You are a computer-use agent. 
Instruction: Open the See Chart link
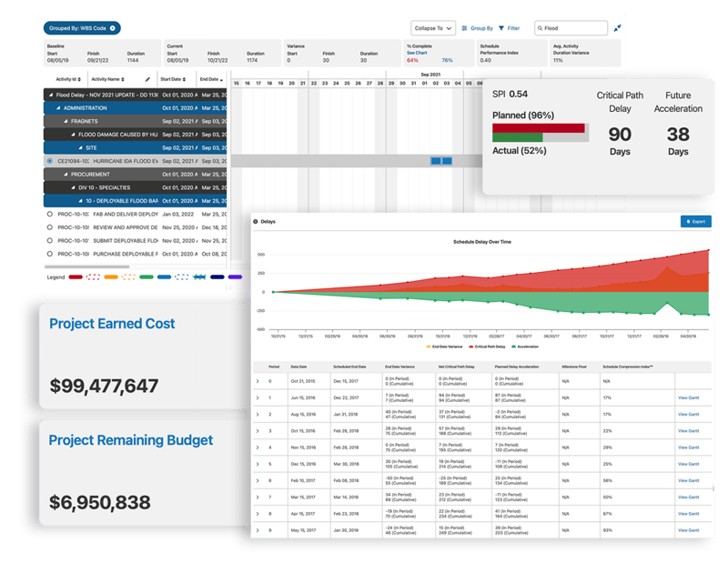tap(417, 53)
